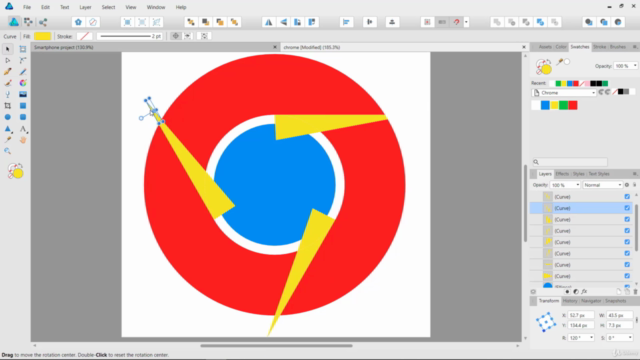
Task: Pick the swatches panel eyedropper
Action: coord(560,62)
